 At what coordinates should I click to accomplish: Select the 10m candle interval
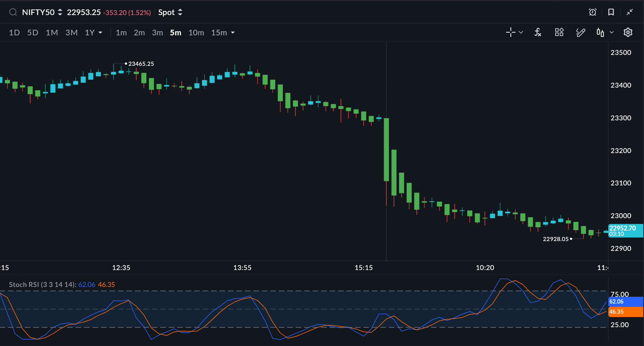click(196, 33)
